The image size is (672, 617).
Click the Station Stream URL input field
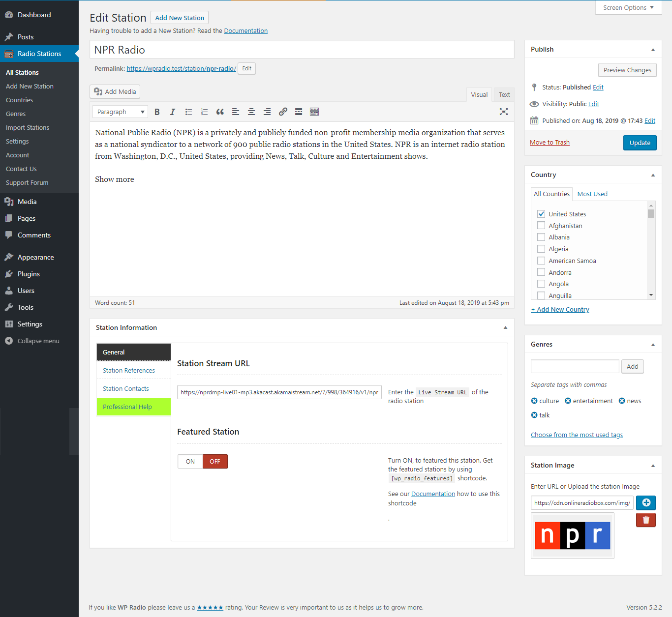(279, 392)
